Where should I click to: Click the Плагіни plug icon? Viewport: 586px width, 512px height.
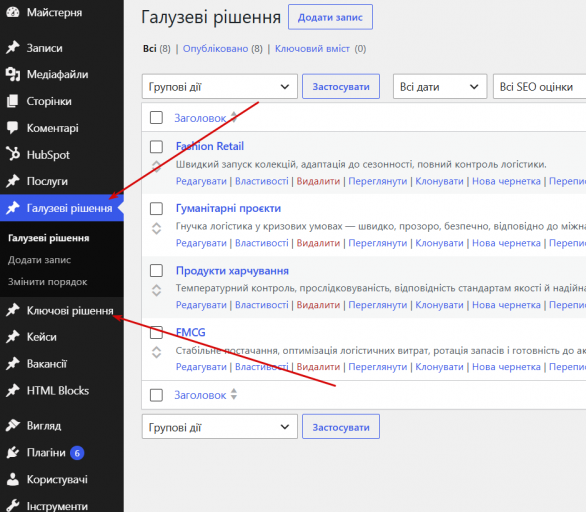click(x=13, y=452)
